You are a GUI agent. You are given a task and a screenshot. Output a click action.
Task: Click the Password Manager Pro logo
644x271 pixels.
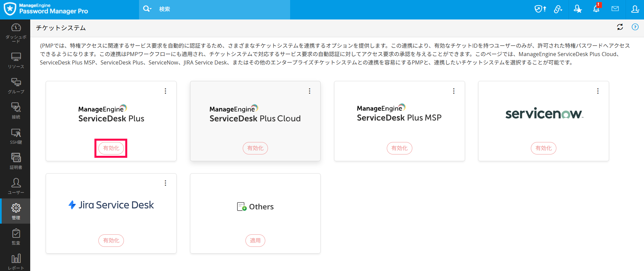[46, 9]
